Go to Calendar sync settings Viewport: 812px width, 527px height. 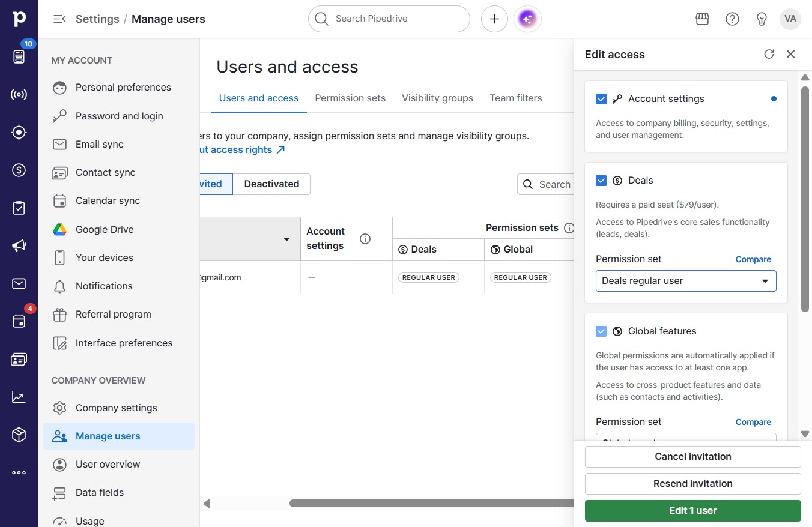(x=119, y=201)
